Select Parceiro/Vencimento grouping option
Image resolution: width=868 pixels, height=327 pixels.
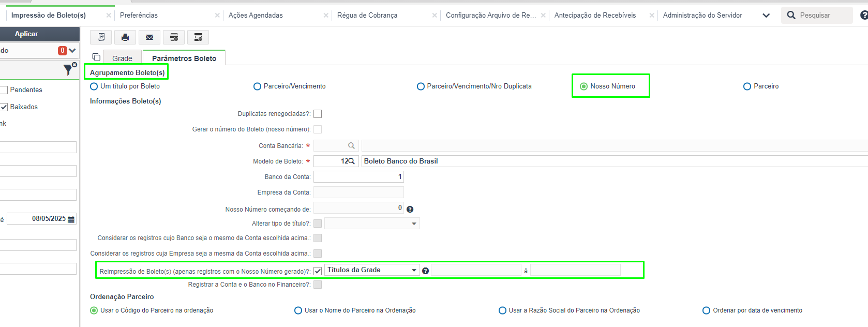tap(257, 86)
